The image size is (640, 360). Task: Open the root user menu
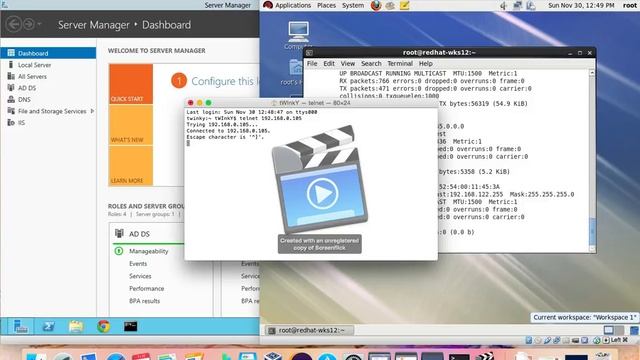[629, 5]
